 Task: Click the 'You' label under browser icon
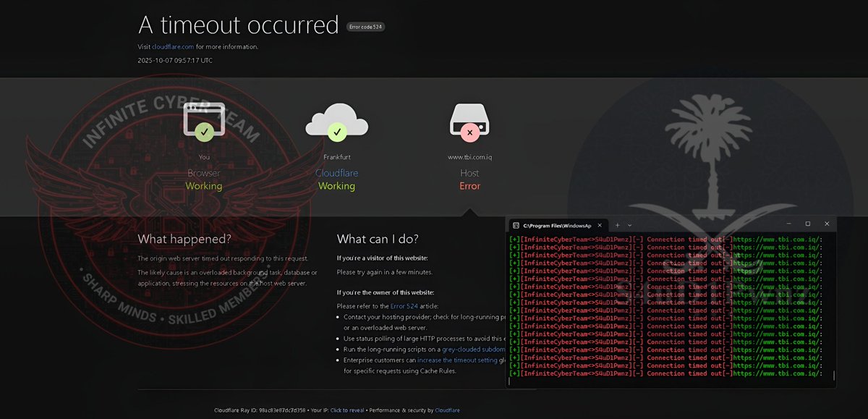204,157
